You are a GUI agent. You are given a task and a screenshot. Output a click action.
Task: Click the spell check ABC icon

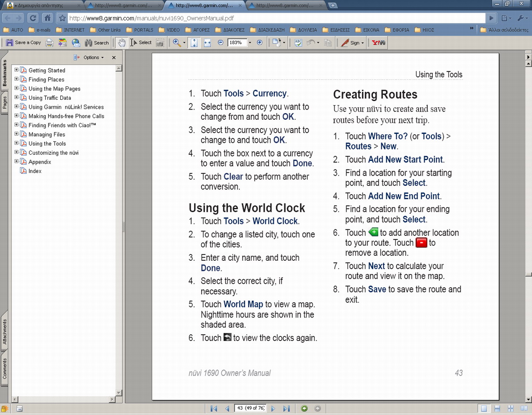(x=298, y=43)
